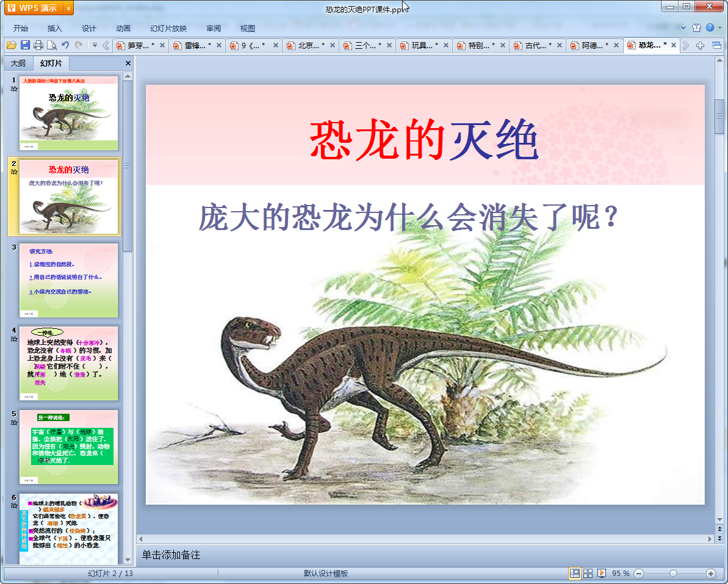
Task: Click the WPS 演示 application button
Action: point(34,9)
